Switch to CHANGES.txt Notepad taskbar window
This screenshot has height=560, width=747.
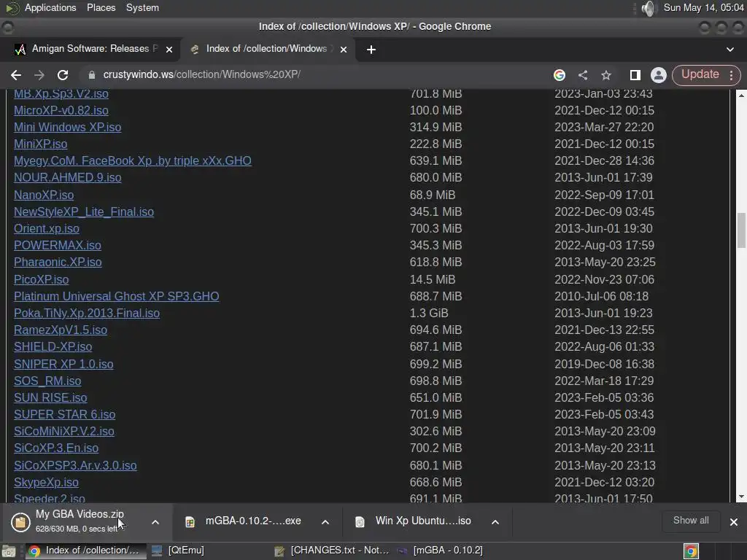333,551
